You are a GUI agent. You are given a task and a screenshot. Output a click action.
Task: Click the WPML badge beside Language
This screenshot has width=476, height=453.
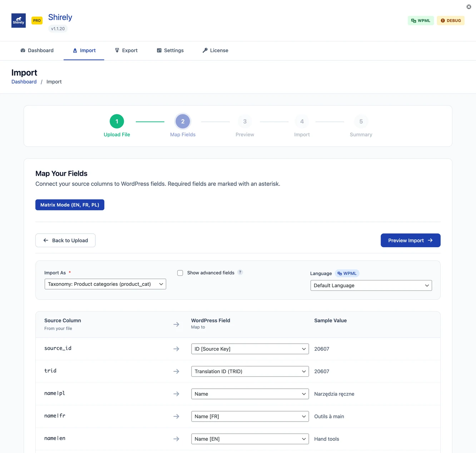click(347, 273)
